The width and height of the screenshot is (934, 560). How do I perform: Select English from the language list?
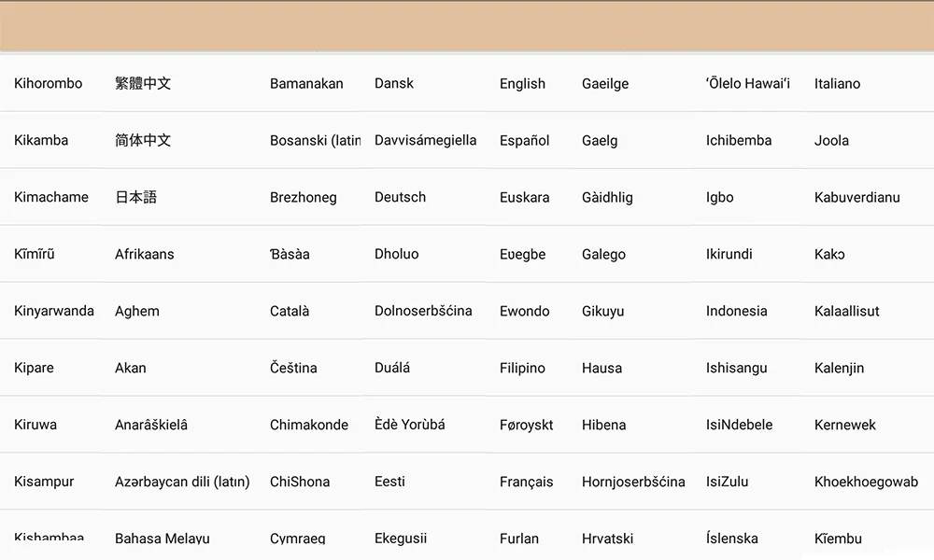click(x=522, y=84)
